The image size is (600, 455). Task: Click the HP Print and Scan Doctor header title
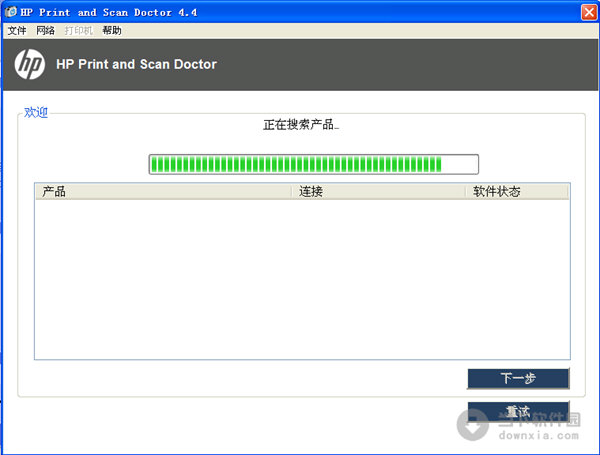[x=137, y=64]
